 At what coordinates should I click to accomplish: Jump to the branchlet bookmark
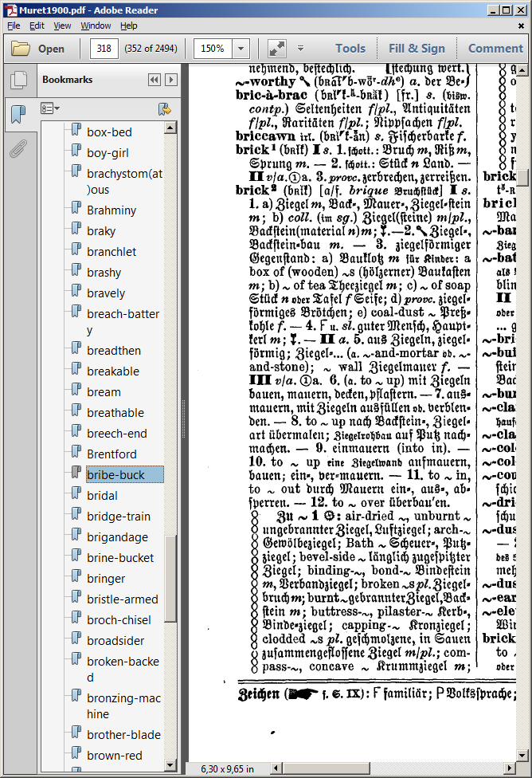pyautogui.click(x=111, y=252)
